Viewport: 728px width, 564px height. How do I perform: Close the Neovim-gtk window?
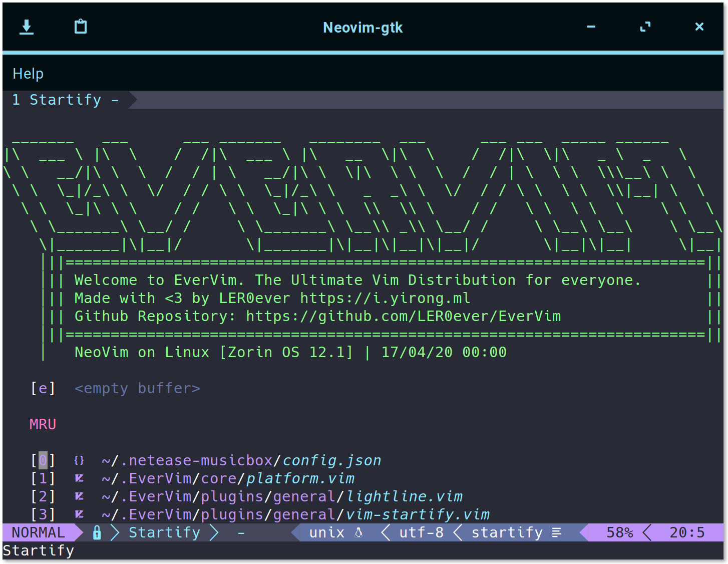(x=699, y=27)
